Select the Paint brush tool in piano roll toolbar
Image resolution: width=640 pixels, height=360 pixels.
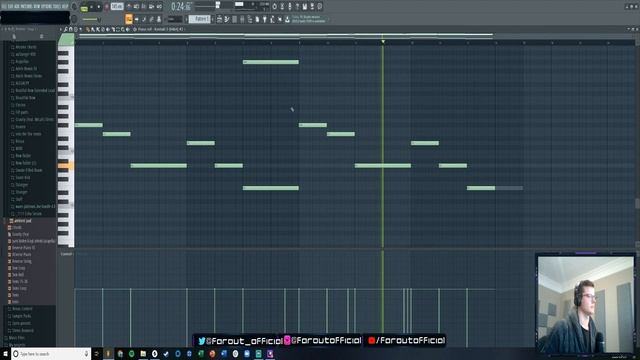93,29
